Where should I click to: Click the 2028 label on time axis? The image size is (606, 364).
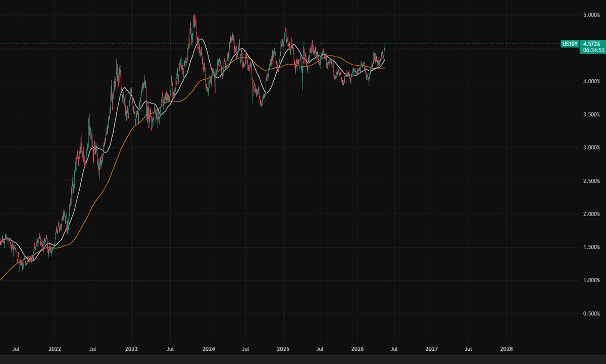[506, 348]
